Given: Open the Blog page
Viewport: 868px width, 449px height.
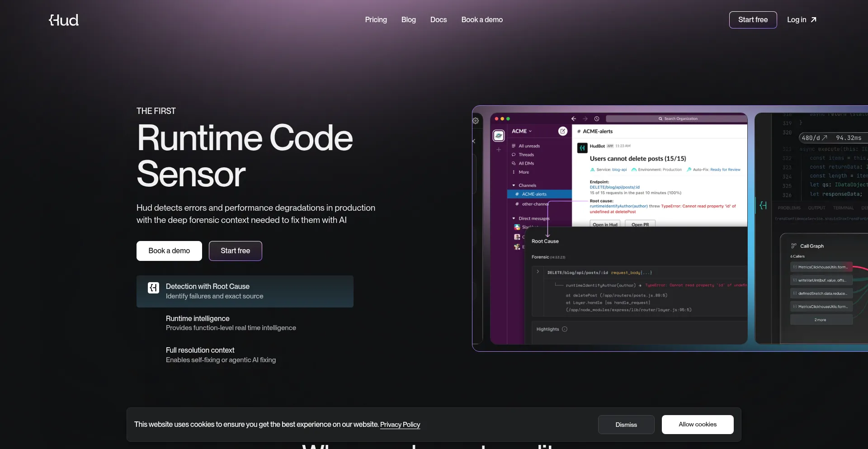Looking at the screenshot, I should point(408,20).
